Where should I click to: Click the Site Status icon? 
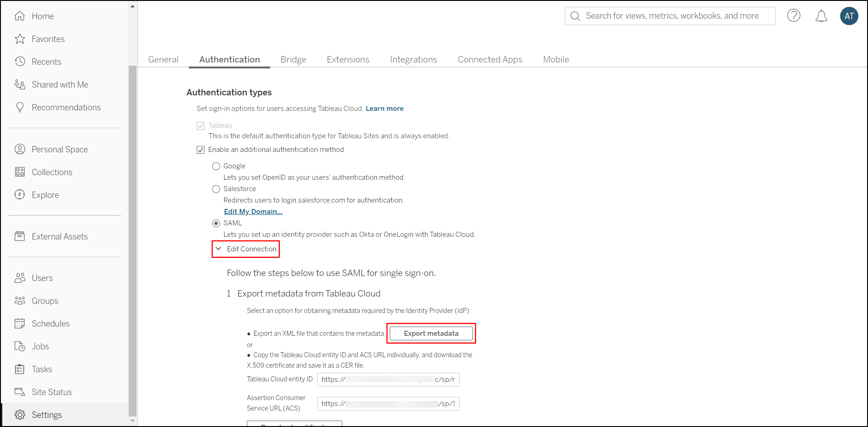20,392
